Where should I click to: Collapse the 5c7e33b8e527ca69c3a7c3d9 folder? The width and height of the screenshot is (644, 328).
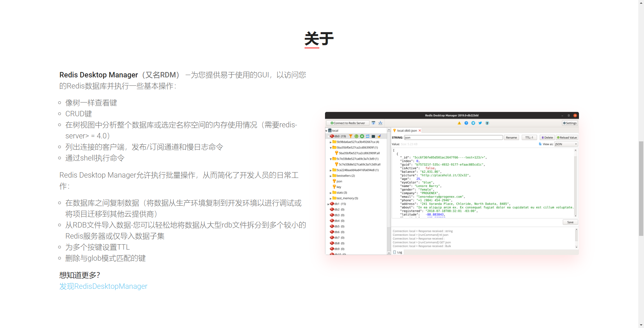(x=330, y=159)
